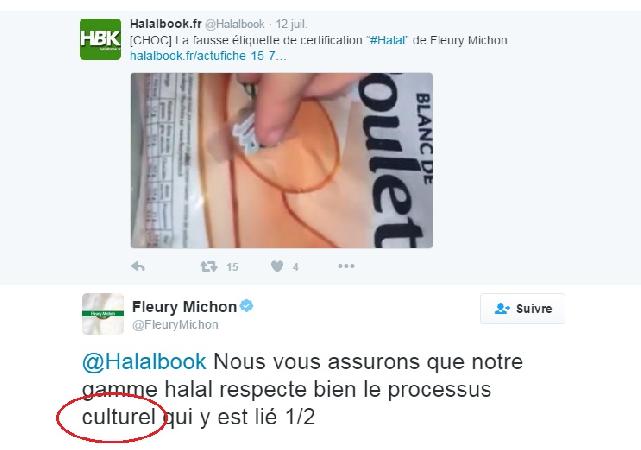Viewport: 641px width, 450px height.
Task: Follow Fleury Michon with Suivre button
Action: [x=522, y=309]
